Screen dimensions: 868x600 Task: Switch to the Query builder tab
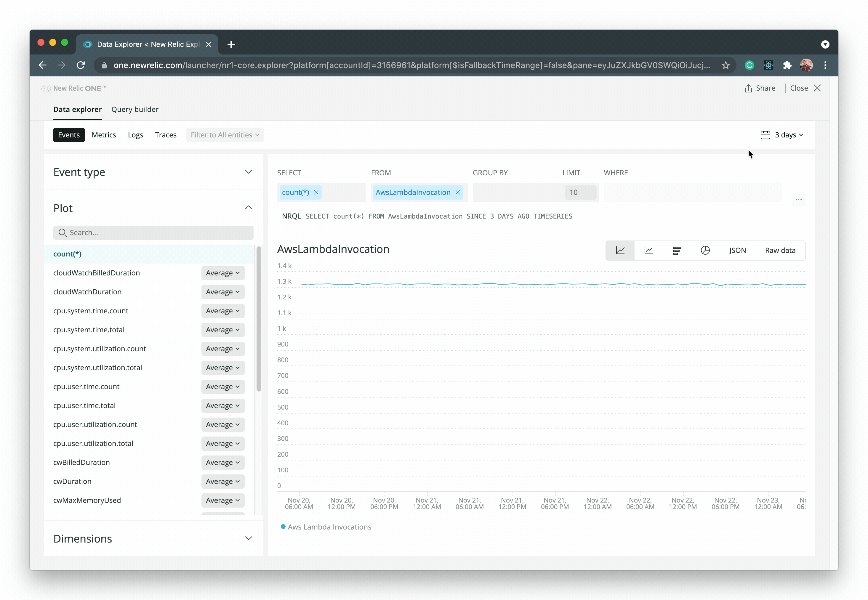coord(135,109)
